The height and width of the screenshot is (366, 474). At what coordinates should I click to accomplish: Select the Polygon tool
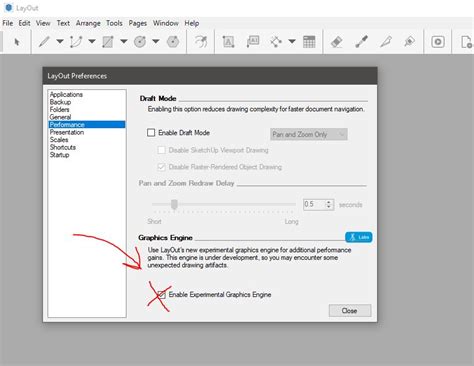pos(173,42)
